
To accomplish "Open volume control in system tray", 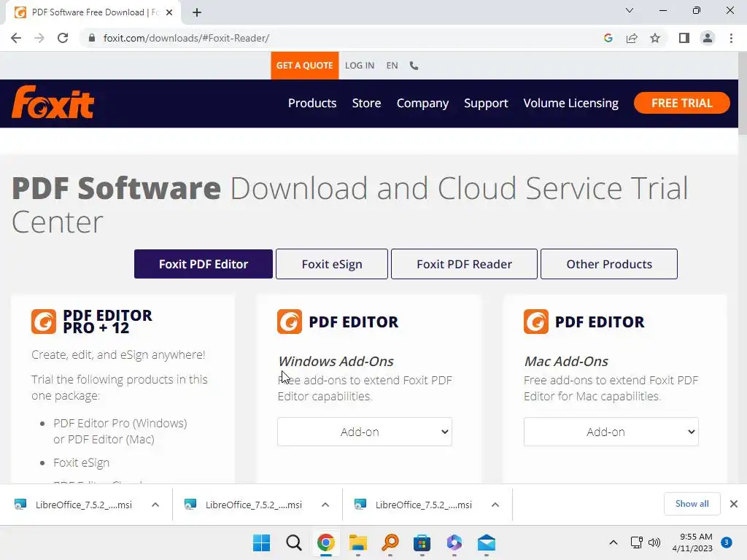I will tap(654, 542).
